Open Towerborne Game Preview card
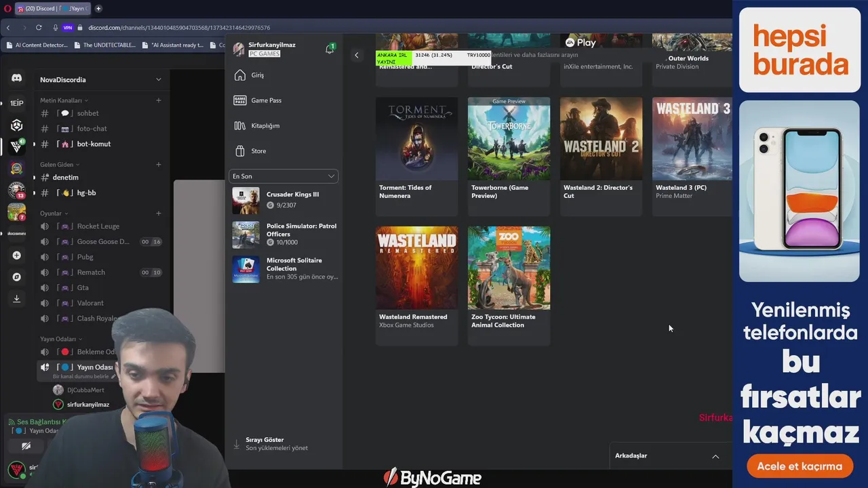Image resolution: width=868 pixels, height=488 pixels. [509, 156]
